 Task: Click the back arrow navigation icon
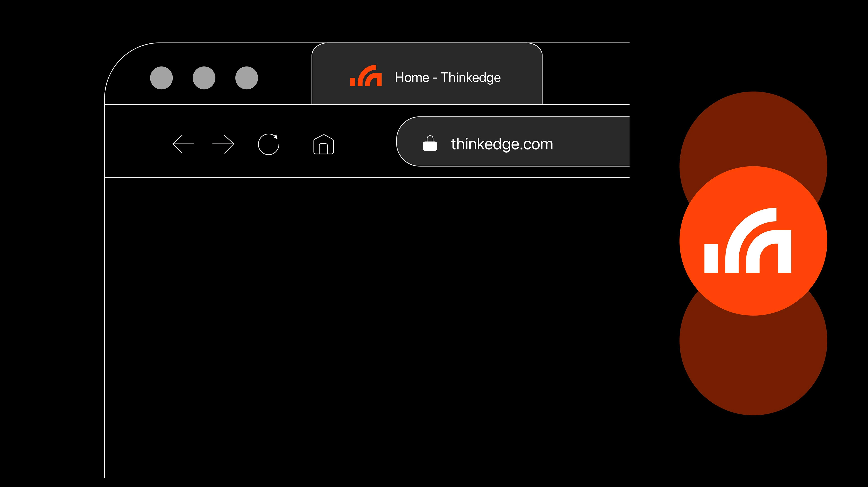(183, 144)
